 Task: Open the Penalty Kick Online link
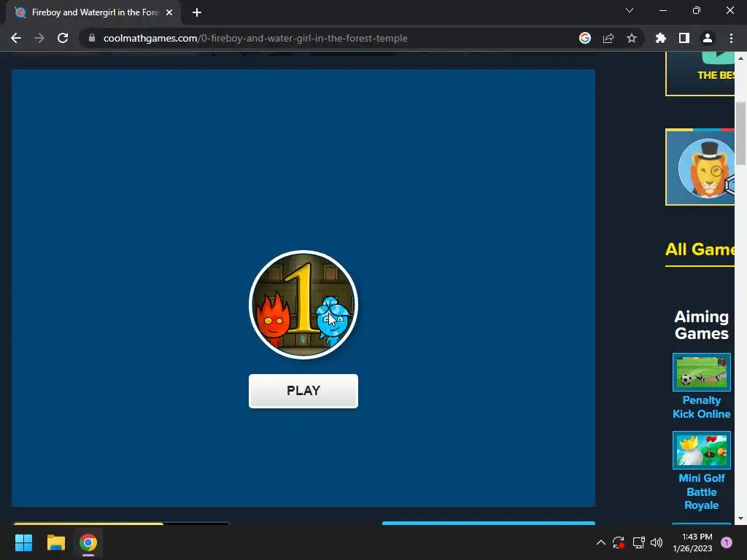click(701, 407)
